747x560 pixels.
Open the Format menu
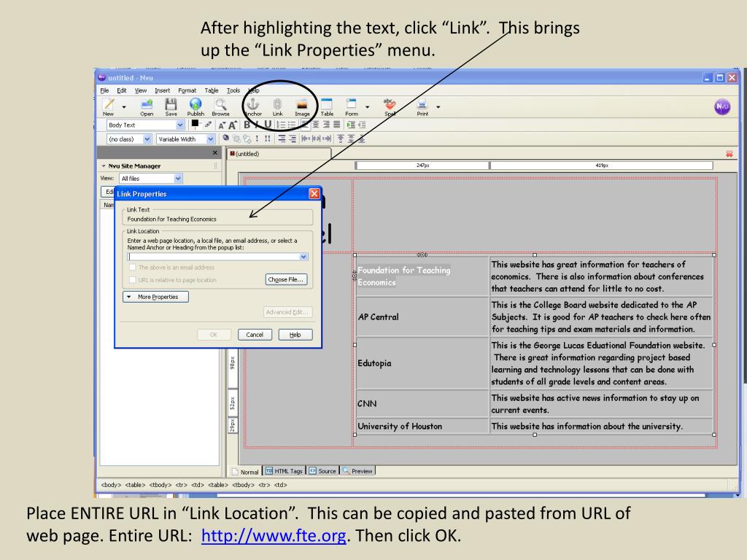point(187,90)
